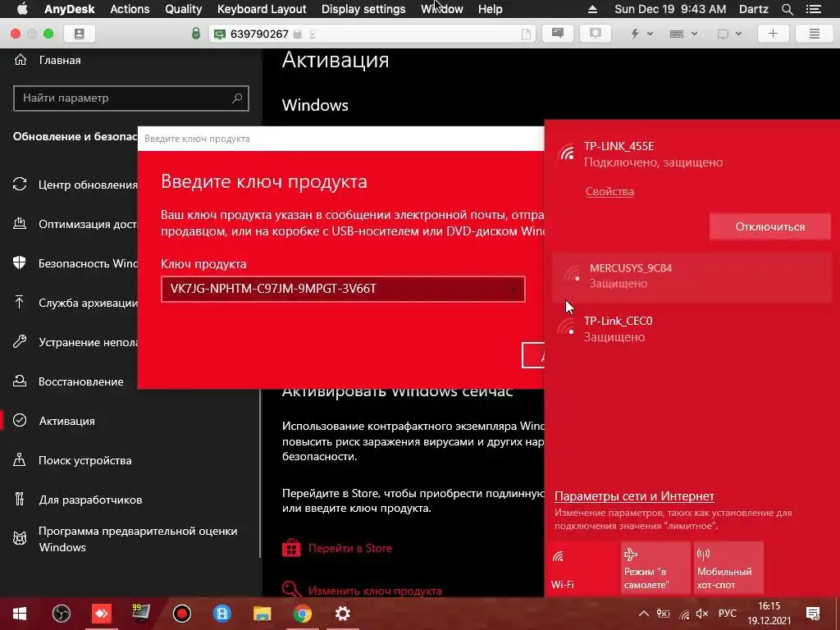Click the Ключ продукта input field
This screenshot has height=630, width=840.
343,289
